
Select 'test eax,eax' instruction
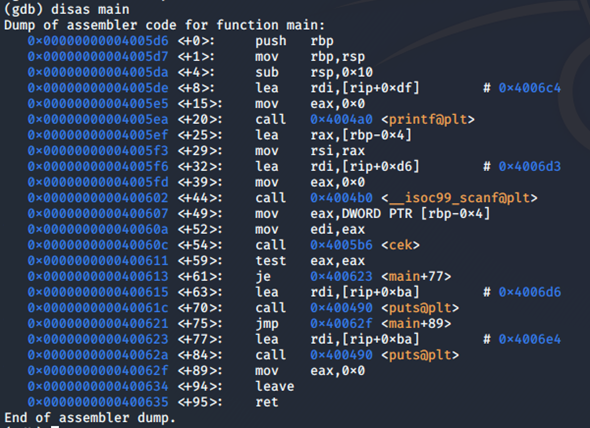(310, 261)
